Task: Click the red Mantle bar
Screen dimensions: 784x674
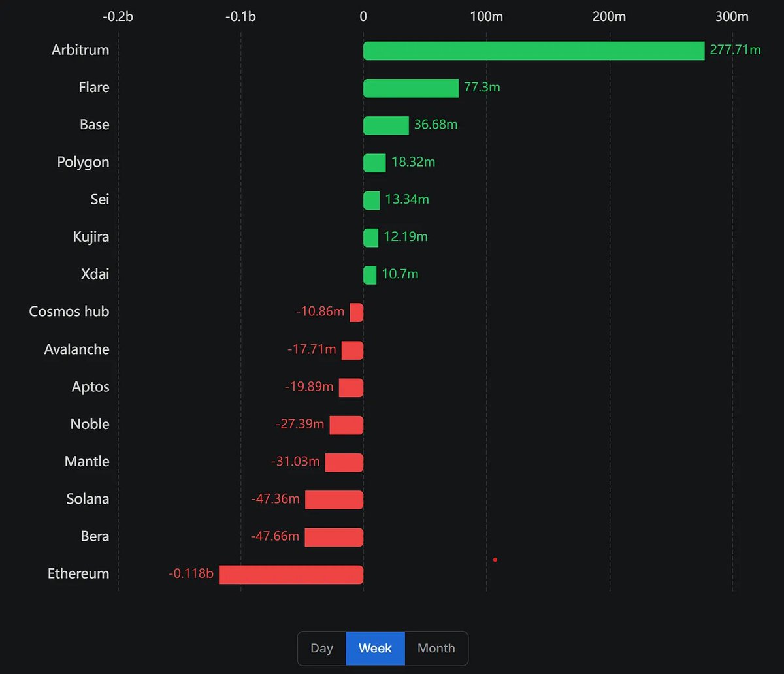Action: pos(344,462)
